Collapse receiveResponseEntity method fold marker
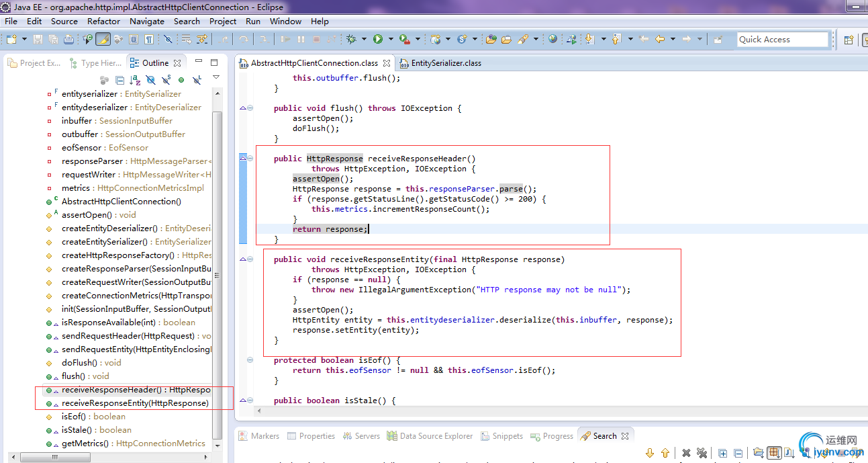The image size is (868, 463). tap(250, 259)
